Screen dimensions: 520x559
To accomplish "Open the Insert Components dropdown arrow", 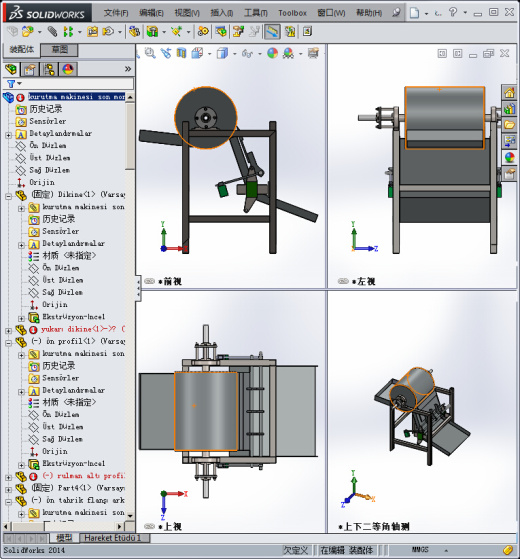I will click(40, 32).
